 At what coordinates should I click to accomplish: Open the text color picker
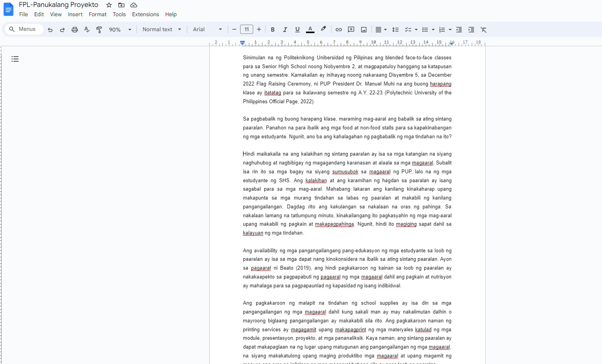[x=310, y=30]
